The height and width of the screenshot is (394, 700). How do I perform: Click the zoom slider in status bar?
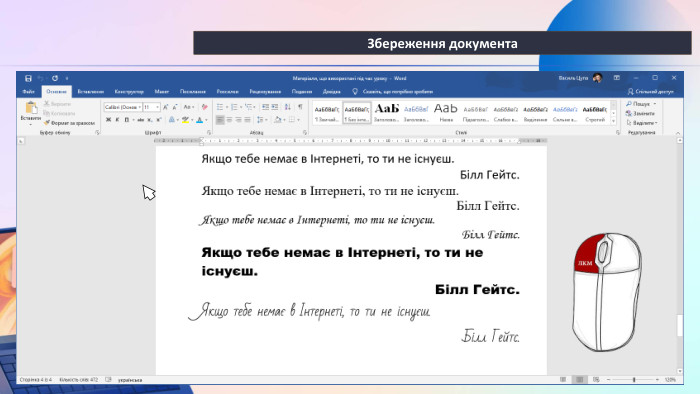[x=633, y=380]
